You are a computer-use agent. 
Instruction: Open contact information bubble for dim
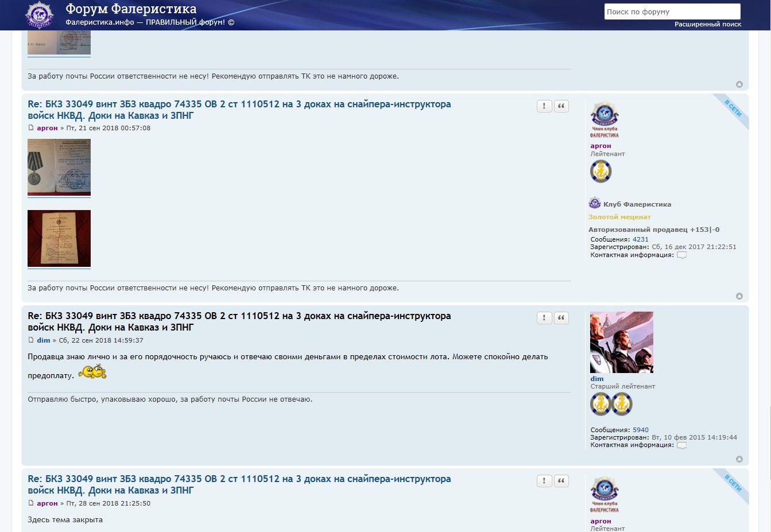[681, 445]
